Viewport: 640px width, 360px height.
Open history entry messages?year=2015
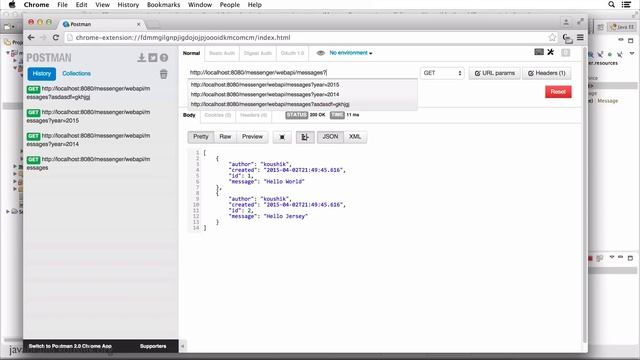coord(89,116)
